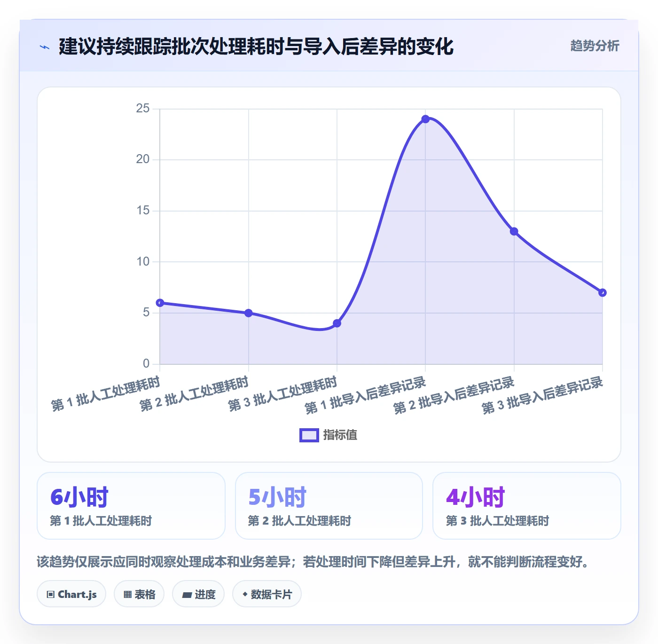The width and height of the screenshot is (658, 644).
Task: Click the y-axis value 25
Action: pos(143,109)
